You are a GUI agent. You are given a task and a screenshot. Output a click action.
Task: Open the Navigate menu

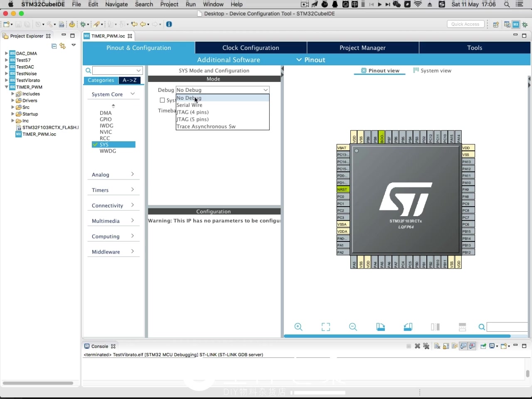(x=116, y=4)
